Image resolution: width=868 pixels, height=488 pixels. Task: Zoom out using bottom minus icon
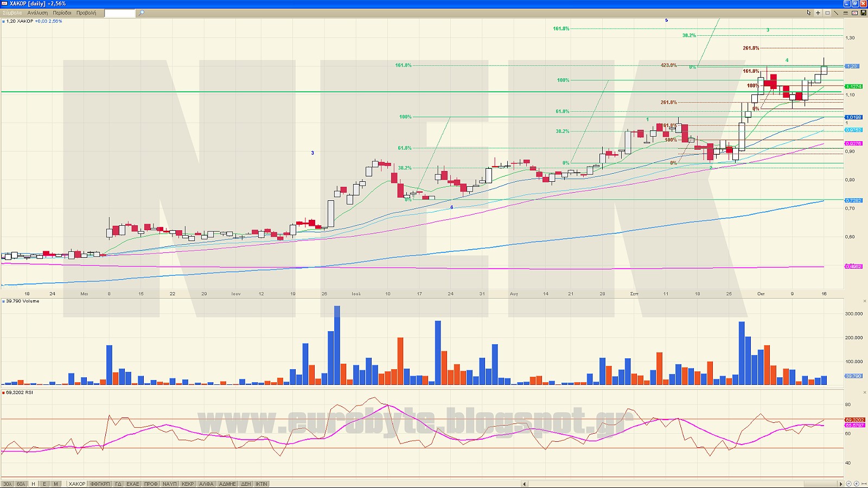coord(848,484)
